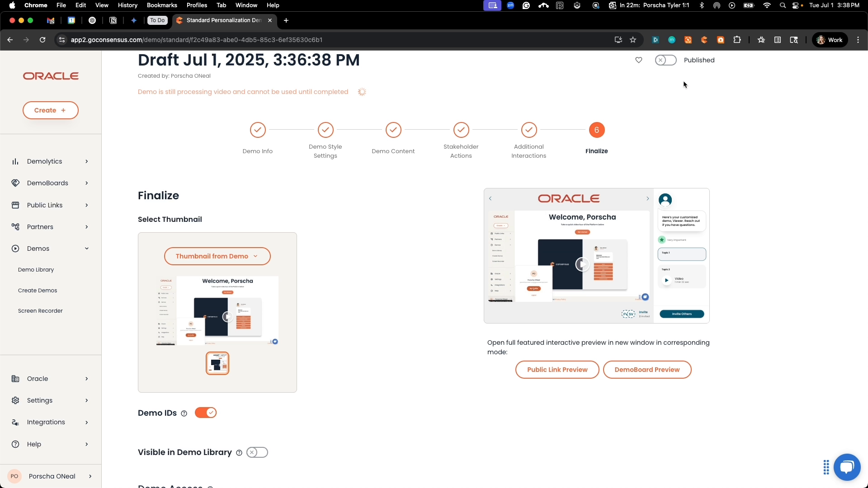Click the Oracle logo in the sidebar
The image size is (868, 488).
(50, 75)
